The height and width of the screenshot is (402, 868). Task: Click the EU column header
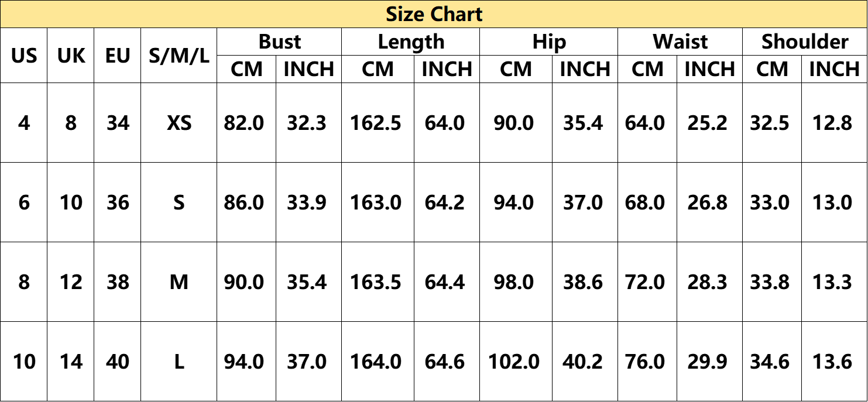point(118,56)
